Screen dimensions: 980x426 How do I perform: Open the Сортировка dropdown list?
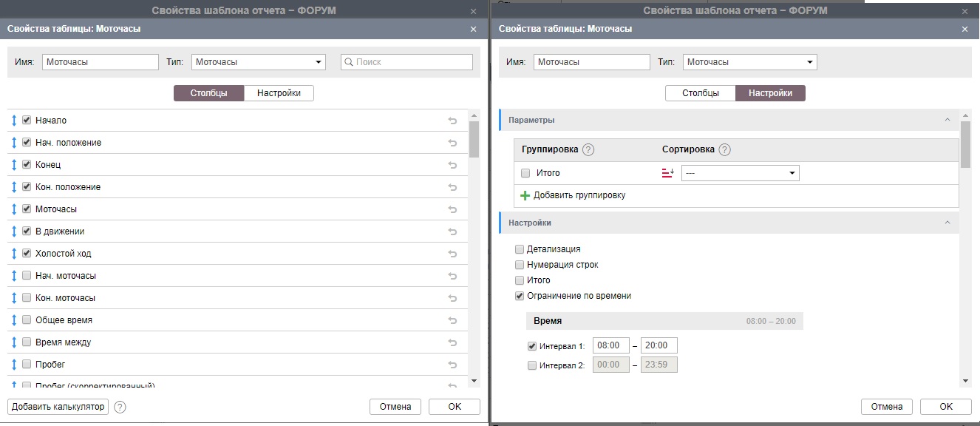point(740,173)
